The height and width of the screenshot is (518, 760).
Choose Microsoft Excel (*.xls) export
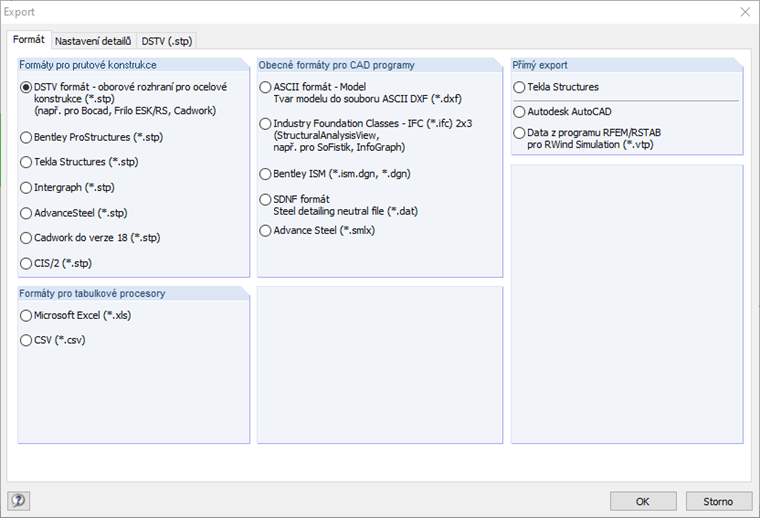tap(26, 316)
